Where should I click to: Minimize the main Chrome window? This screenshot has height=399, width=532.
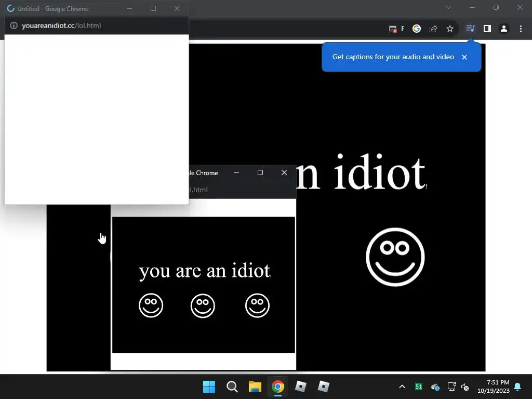point(472,7)
